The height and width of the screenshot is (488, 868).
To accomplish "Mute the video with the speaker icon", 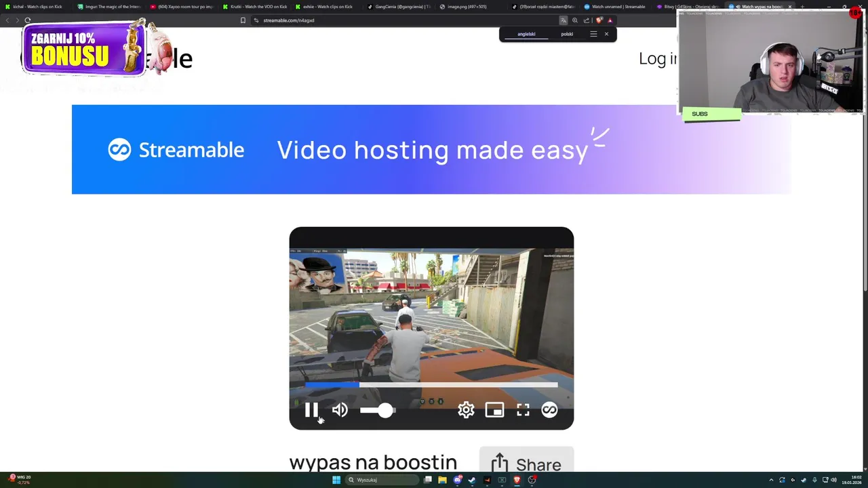I will [x=340, y=410].
